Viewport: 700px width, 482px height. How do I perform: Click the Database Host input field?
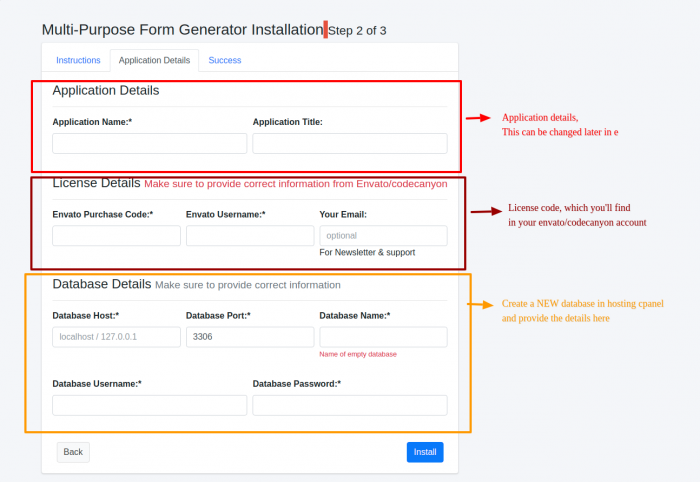[116, 337]
